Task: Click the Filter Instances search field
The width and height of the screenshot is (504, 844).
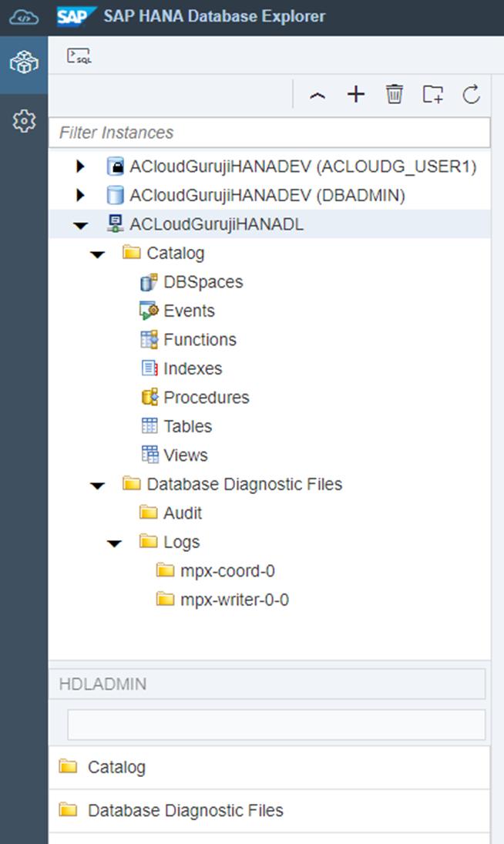Action: pyautogui.click(x=270, y=133)
